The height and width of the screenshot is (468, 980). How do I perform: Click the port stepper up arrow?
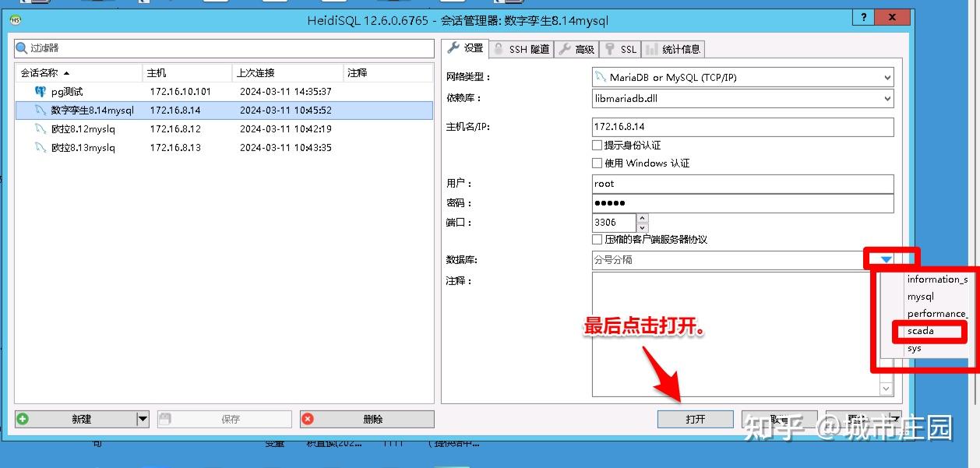[643, 218]
